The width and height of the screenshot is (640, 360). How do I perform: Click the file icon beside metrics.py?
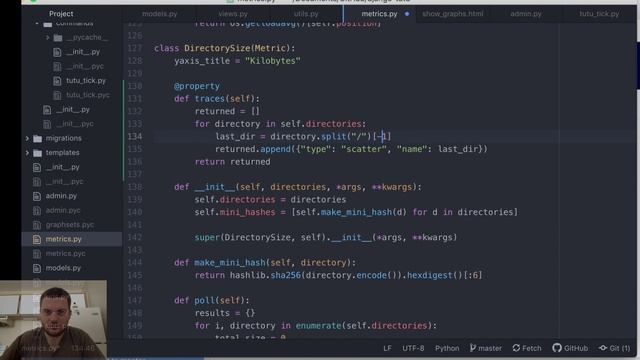(37, 240)
